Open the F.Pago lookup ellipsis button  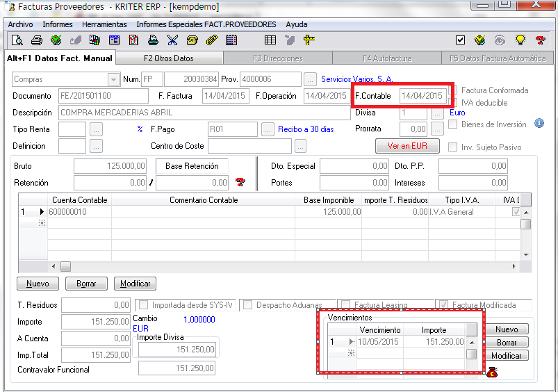tap(268, 129)
